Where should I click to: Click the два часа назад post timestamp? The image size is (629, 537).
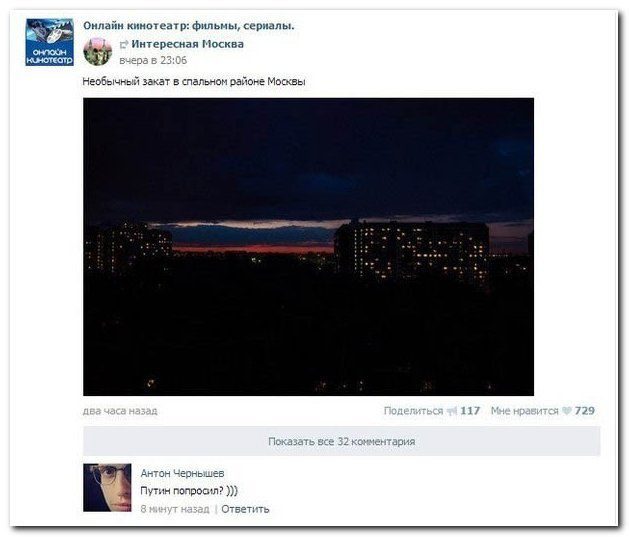[x=120, y=411]
